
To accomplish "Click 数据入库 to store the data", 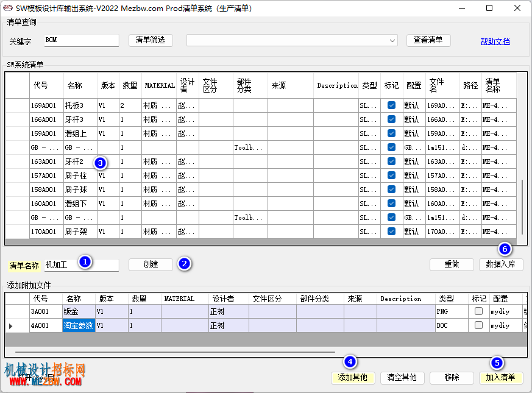I will [x=501, y=264].
